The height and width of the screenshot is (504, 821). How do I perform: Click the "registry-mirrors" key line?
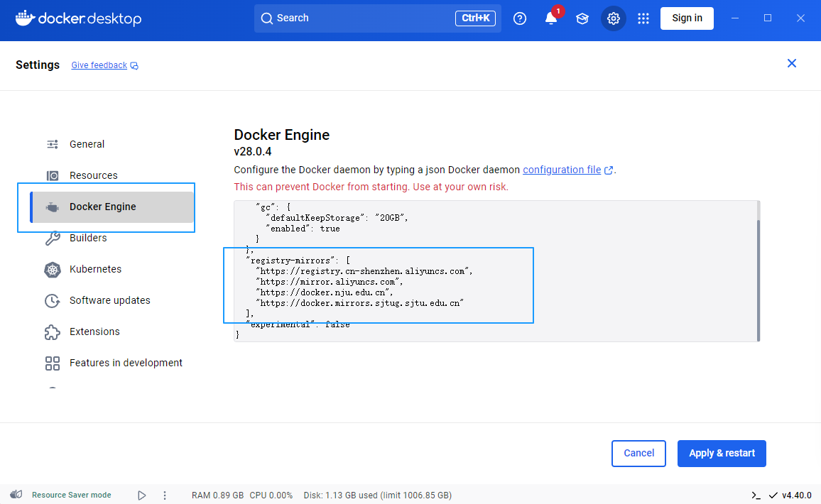pos(298,261)
